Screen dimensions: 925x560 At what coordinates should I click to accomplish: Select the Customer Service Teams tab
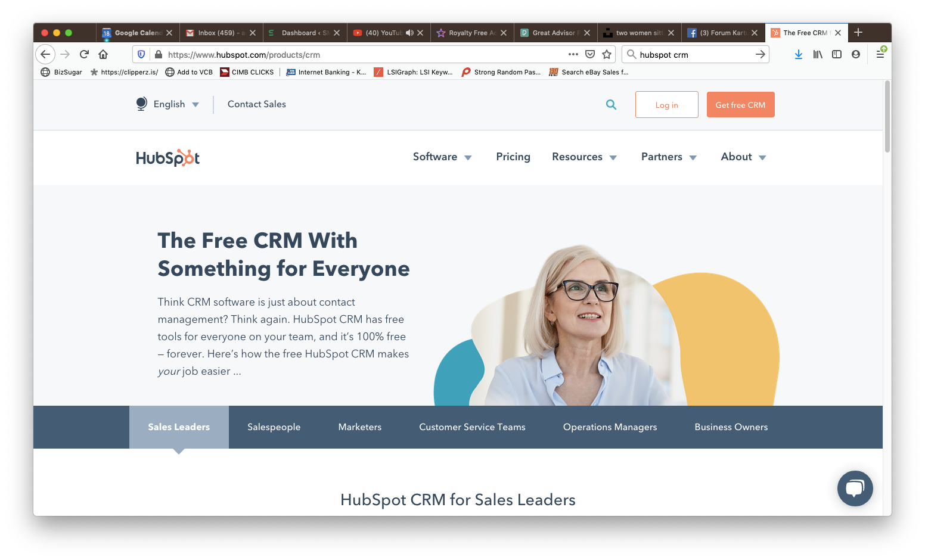pyautogui.click(x=472, y=427)
